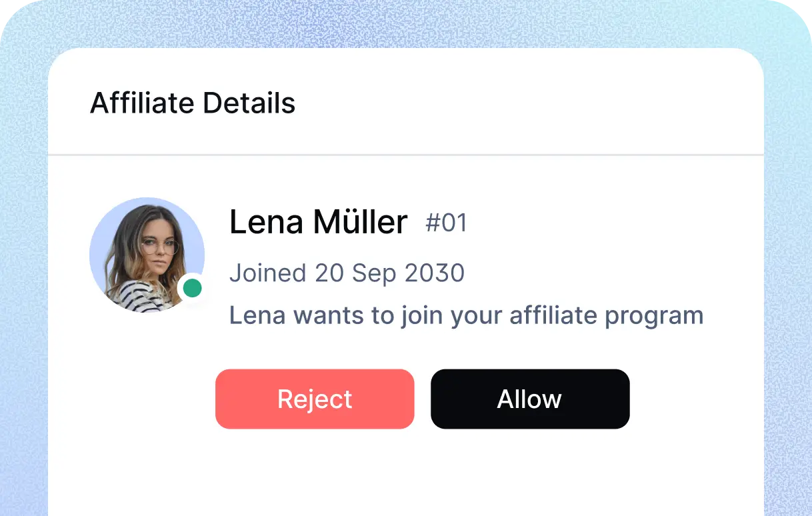This screenshot has height=516, width=812.
Task: Click the year 2030 in join date
Action: tap(434, 273)
